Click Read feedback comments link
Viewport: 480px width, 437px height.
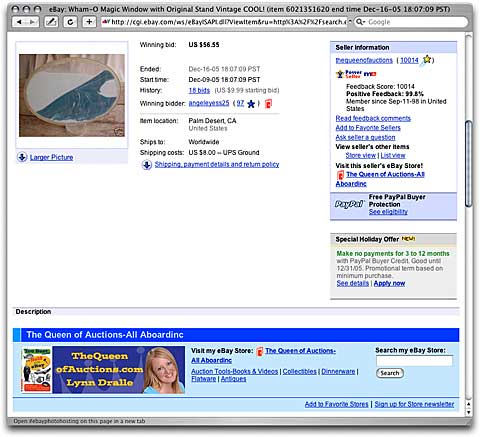[x=373, y=118]
